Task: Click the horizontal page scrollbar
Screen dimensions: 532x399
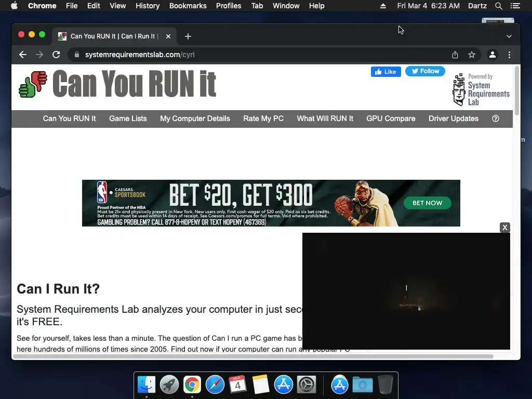Action: click(x=253, y=356)
